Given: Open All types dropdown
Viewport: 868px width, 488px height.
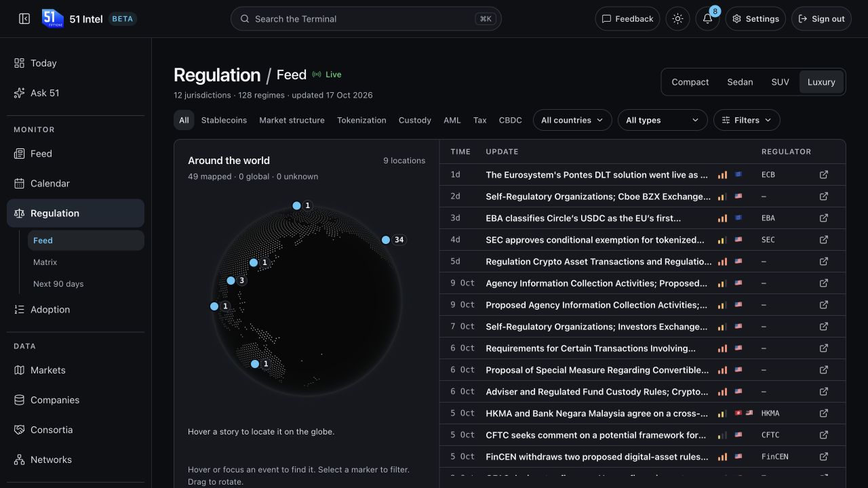Looking at the screenshot, I should click(663, 120).
